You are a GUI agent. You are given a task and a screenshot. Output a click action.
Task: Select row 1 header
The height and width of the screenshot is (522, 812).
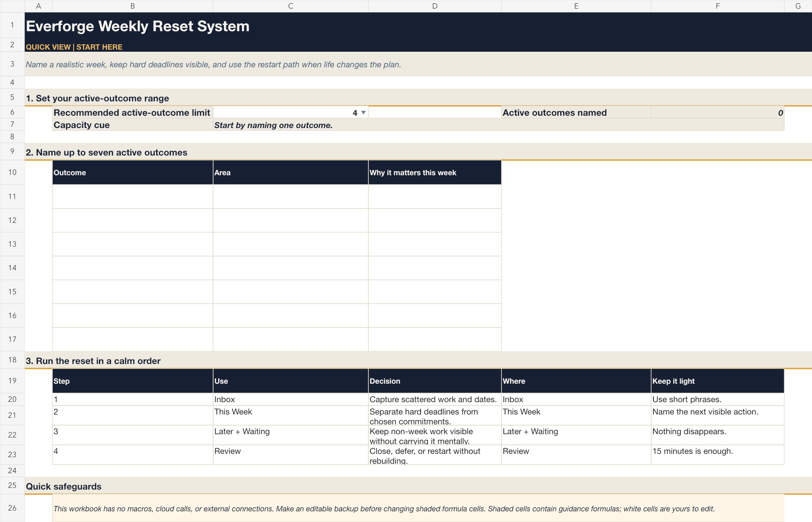(x=12, y=25)
